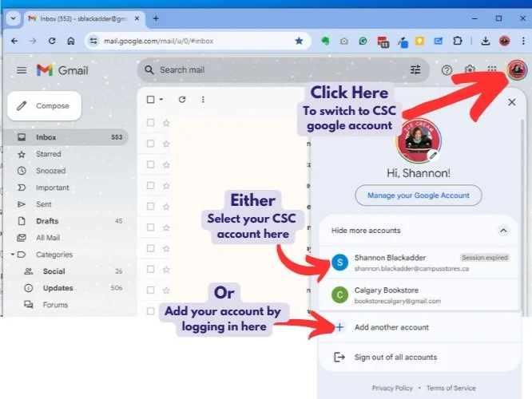View site information icon in address bar
Screen dimensions: 532x399
tap(93, 41)
